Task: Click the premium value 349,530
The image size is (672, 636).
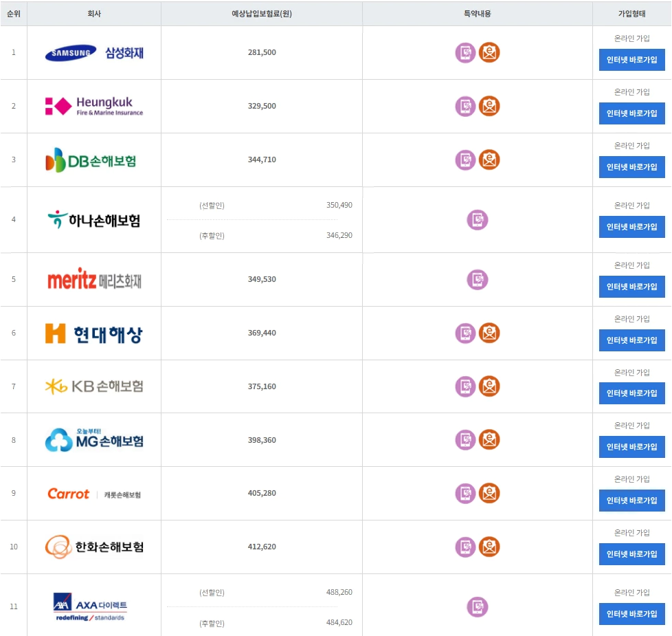Action: coord(262,279)
